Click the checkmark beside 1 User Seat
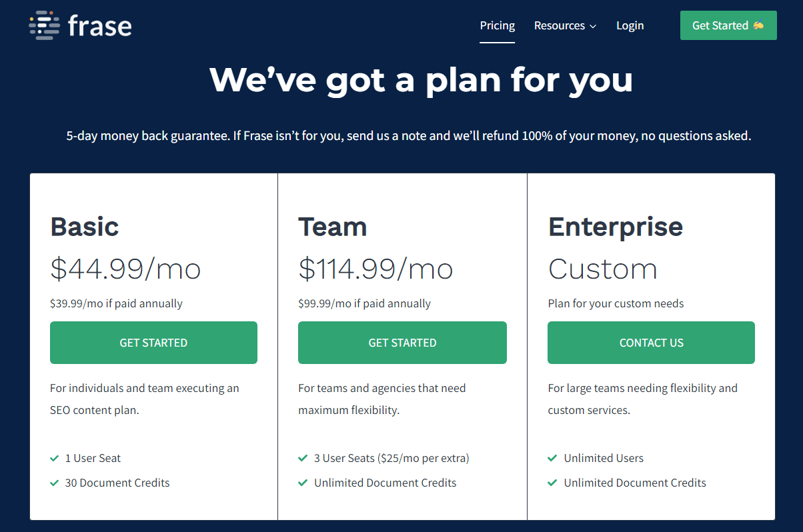The height and width of the screenshot is (532, 803). (x=55, y=458)
